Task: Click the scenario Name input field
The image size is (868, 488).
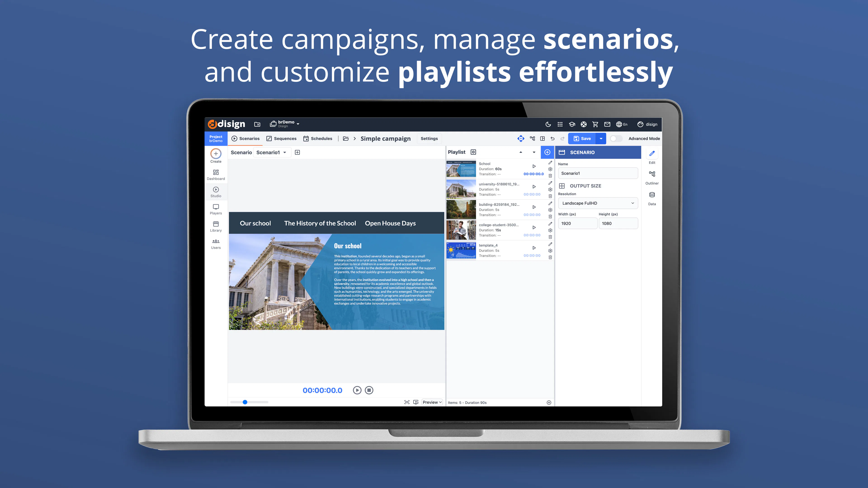Action: [x=598, y=174]
